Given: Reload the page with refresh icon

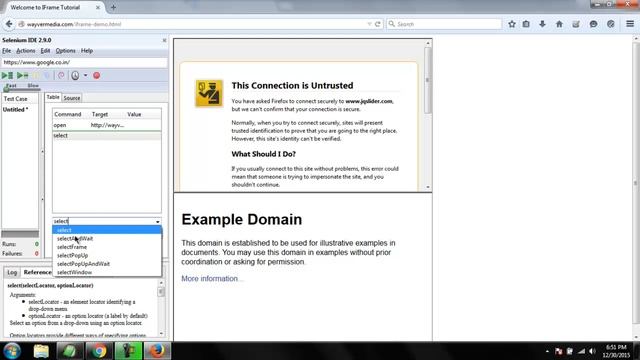Looking at the screenshot, I should click(x=378, y=24).
